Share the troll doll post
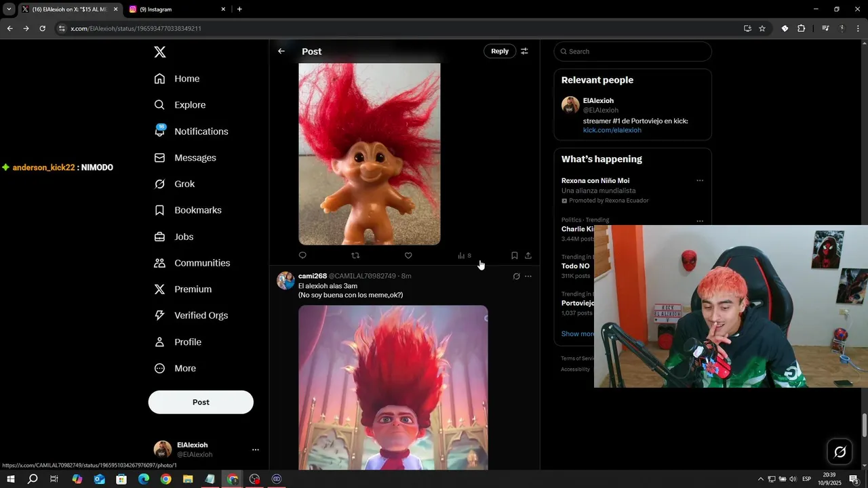The height and width of the screenshot is (488, 868). tap(528, 256)
